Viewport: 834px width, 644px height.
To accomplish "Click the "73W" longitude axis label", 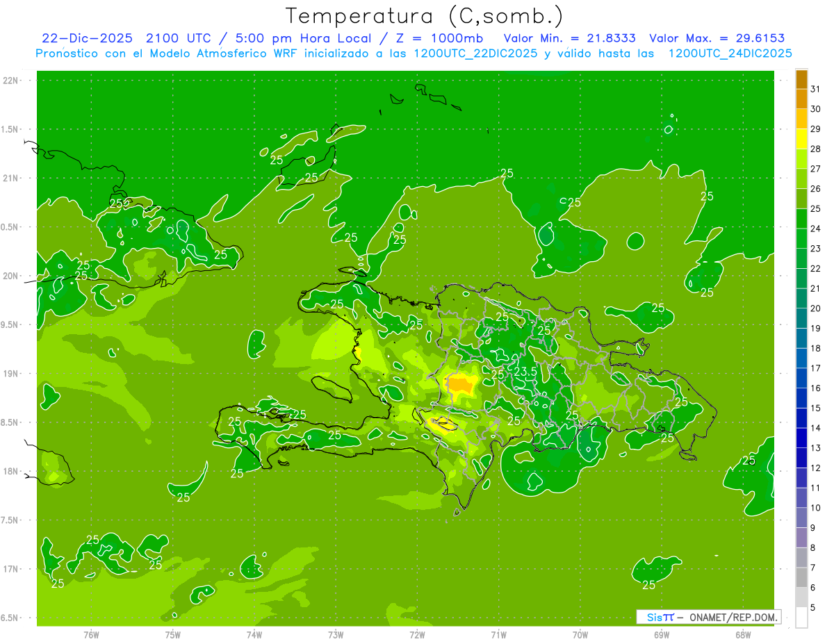I will [x=336, y=634].
